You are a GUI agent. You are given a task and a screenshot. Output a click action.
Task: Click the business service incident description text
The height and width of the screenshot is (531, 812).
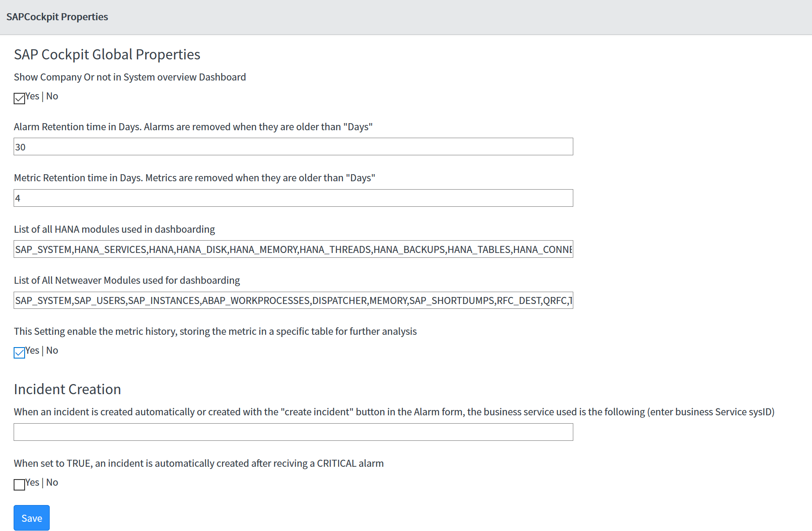(394, 412)
